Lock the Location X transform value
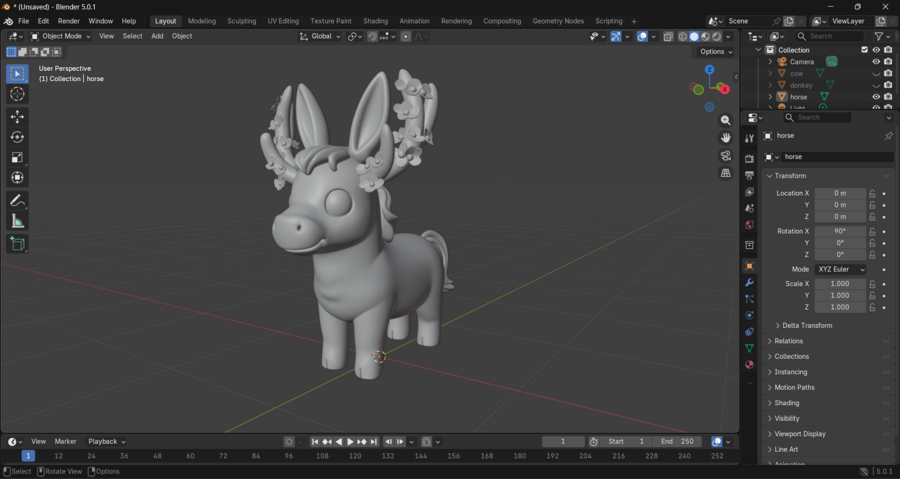900x479 pixels. click(872, 193)
